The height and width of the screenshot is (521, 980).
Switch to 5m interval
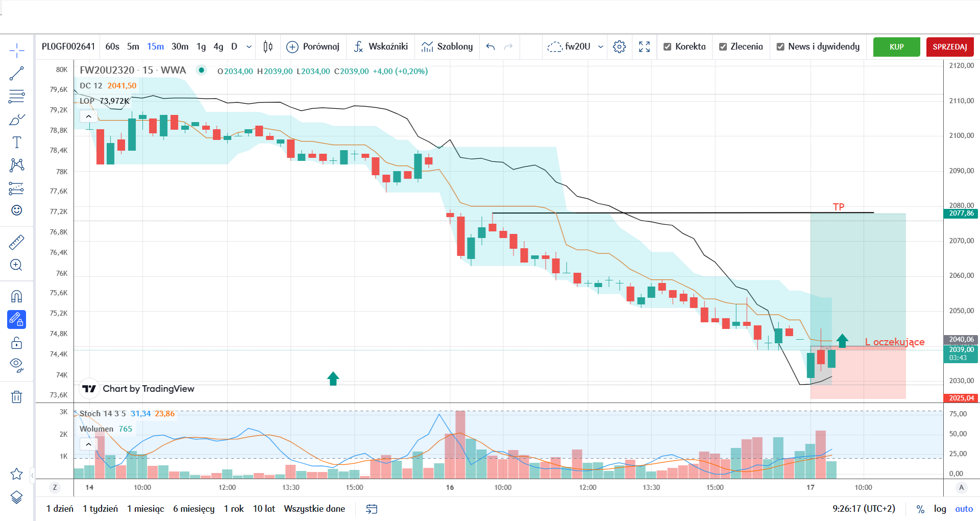point(133,46)
